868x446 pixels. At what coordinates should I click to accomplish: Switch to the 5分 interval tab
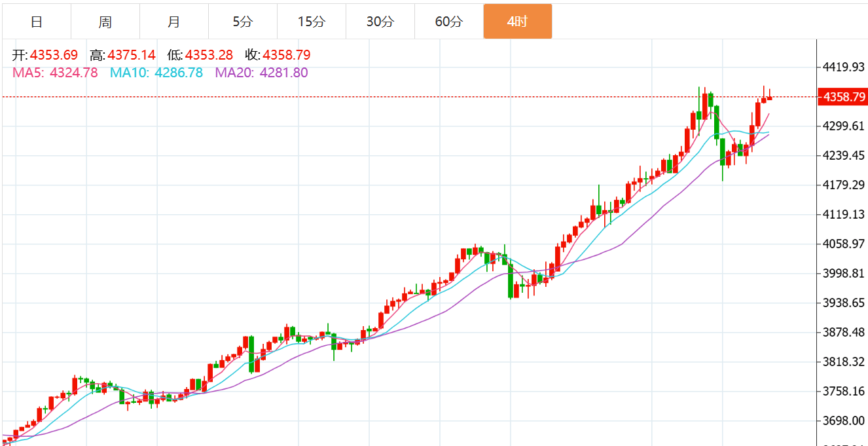pyautogui.click(x=242, y=22)
